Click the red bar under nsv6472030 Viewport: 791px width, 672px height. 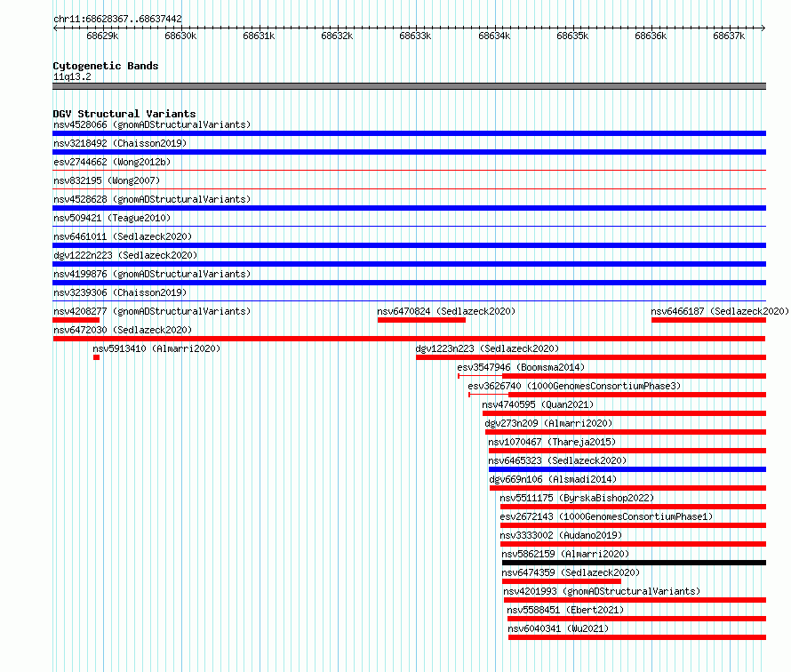pos(409,339)
